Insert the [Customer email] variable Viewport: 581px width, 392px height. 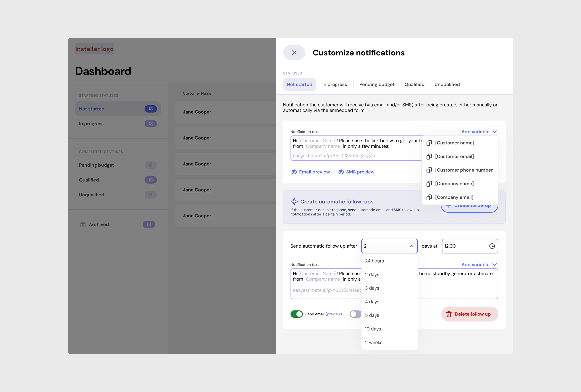pyautogui.click(x=460, y=157)
